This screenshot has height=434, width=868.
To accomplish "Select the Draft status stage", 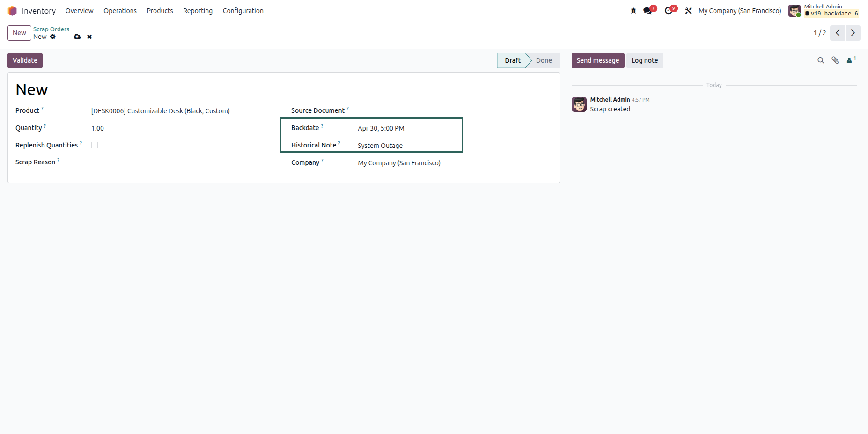I will click(x=513, y=60).
